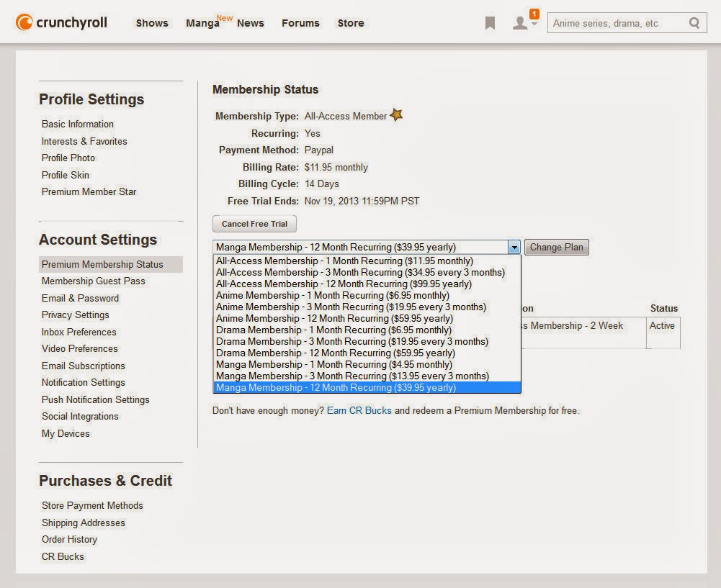721x588 pixels.
Task: Open Profile Photo settings
Action: (68, 158)
